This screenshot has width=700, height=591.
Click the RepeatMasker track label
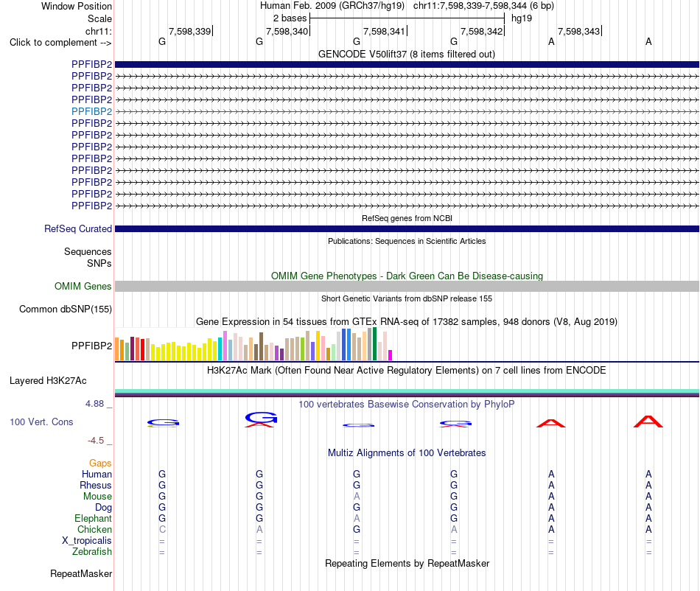click(81, 573)
